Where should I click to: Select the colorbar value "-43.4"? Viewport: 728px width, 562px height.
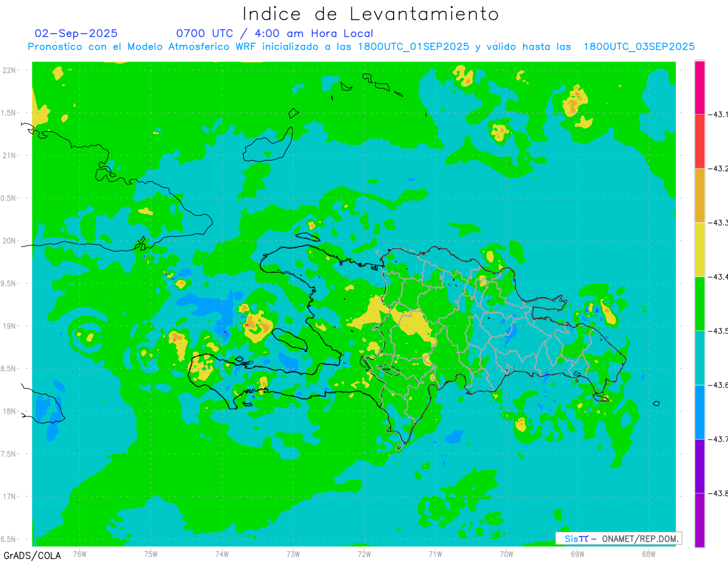(x=719, y=276)
